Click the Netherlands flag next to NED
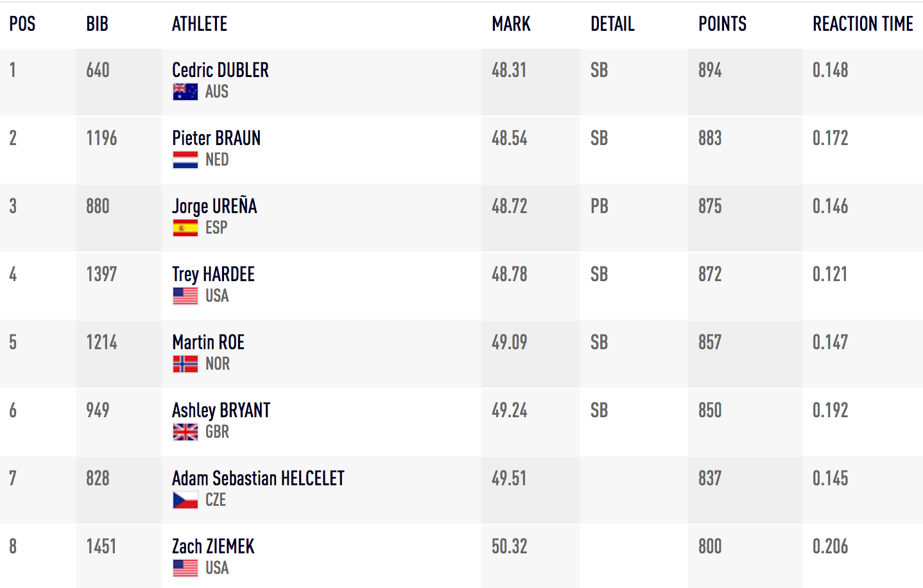923x588 pixels. [185, 160]
